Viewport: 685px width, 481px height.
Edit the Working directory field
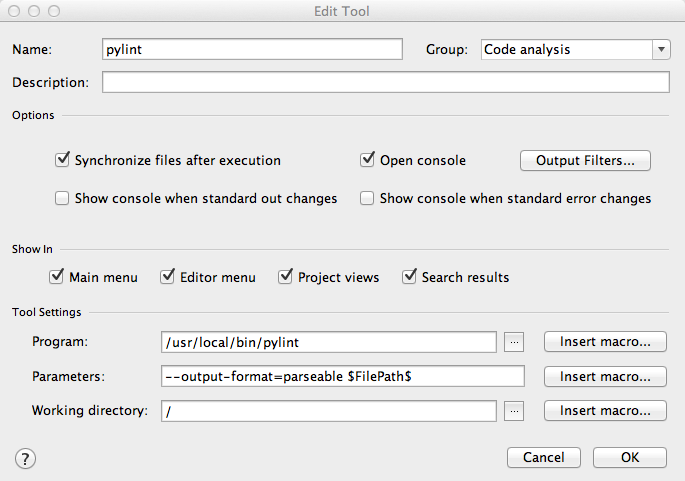click(x=329, y=411)
